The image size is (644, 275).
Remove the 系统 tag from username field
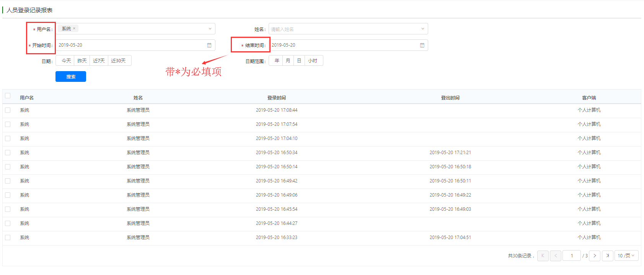[x=74, y=28]
